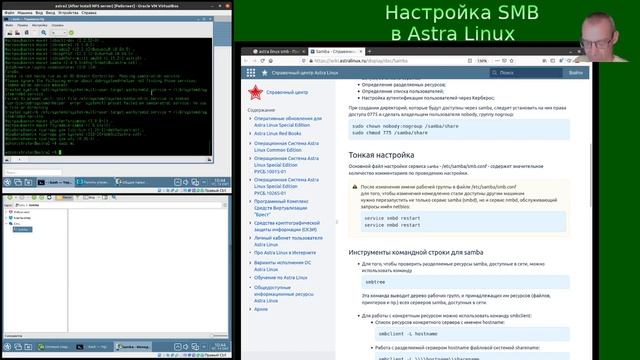Expand 'Программный Комплекс Средств Виртуализации'

coord(250,202)
